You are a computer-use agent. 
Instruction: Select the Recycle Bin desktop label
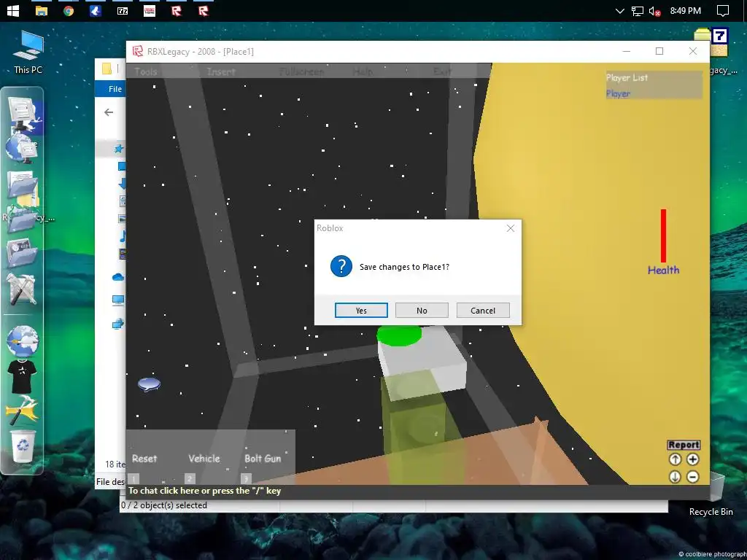[711, 511]
